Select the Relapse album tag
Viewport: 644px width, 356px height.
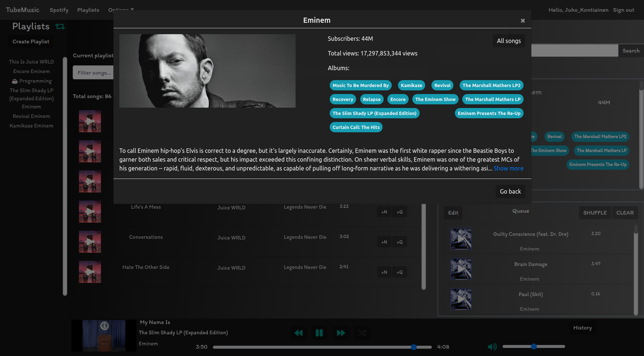click(x=372, y=99)
